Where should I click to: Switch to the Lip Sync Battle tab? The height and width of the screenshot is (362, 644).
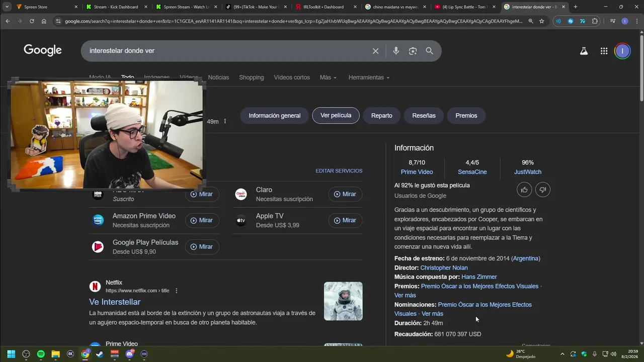coord(465,7)
